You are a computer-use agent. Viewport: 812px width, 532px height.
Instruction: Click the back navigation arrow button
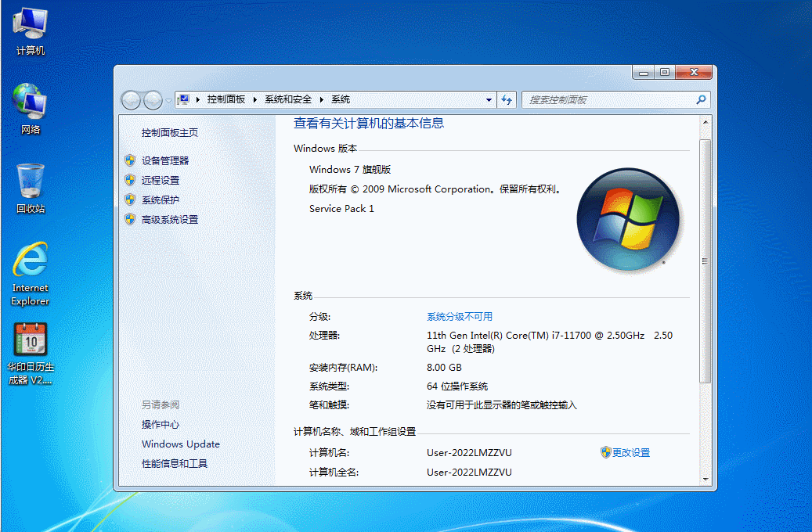point(131,100)
